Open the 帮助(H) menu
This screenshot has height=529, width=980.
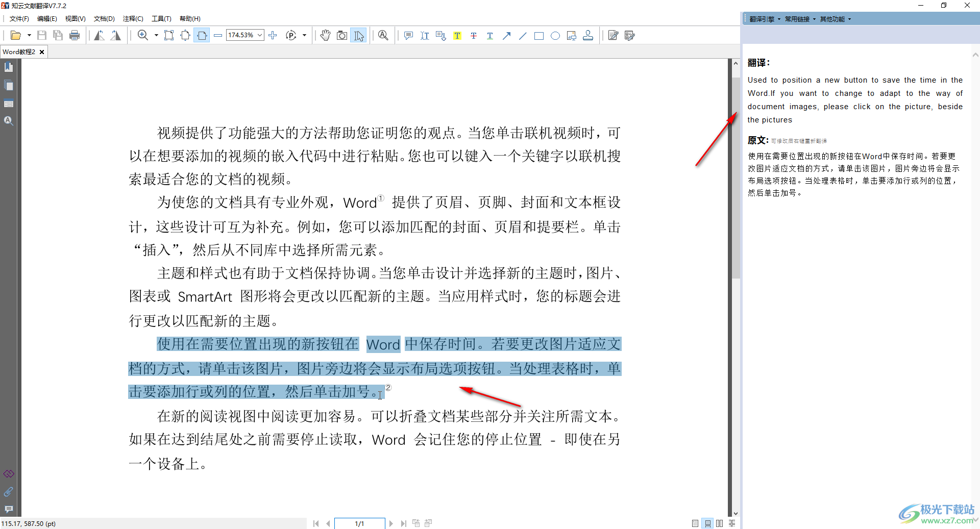(190, 19)
